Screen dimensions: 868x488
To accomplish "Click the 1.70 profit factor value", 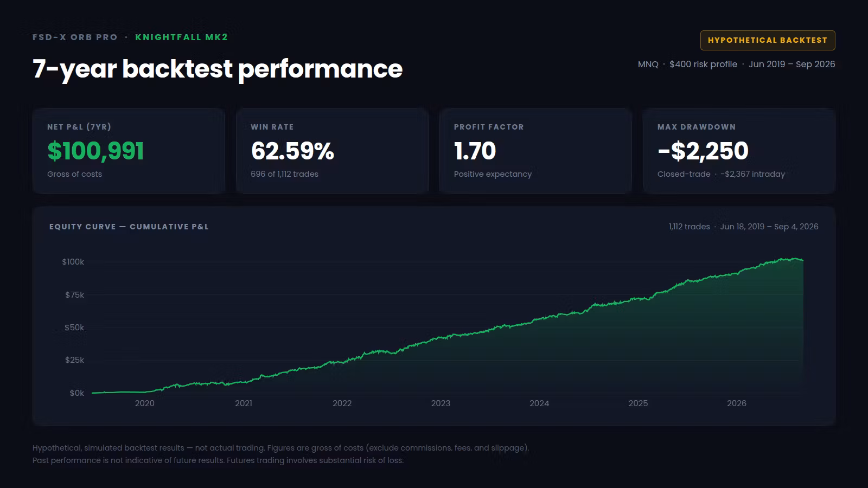I will click(475, 151).
